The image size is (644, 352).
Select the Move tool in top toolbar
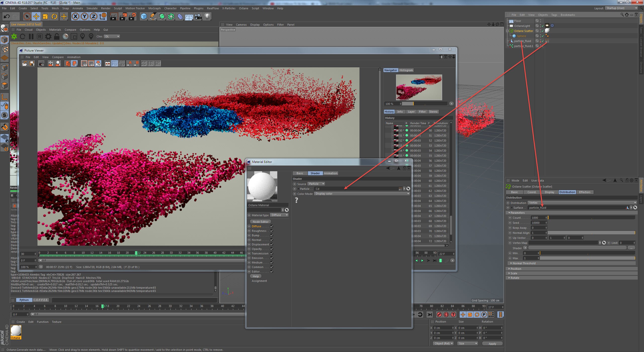point(36,17)
